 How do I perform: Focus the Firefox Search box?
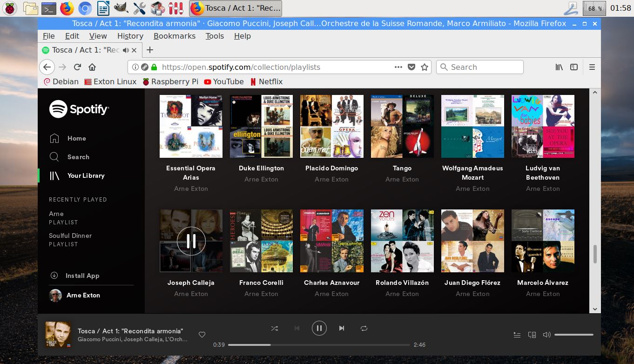(x=480, y=67)
